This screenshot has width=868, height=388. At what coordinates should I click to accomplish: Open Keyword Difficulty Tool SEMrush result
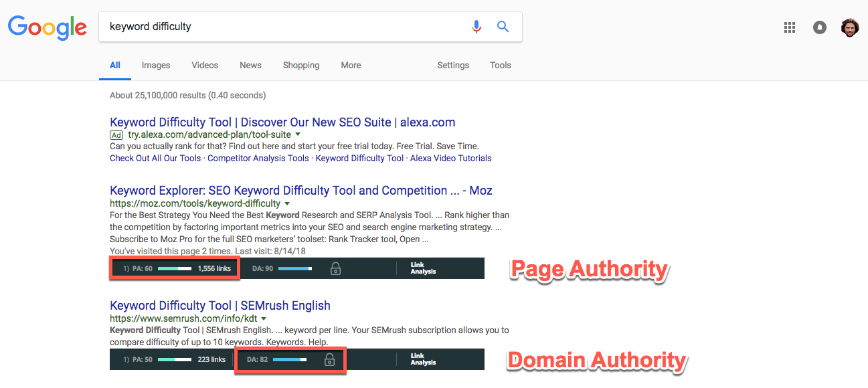pyautogui.click(x=220, y=306)
